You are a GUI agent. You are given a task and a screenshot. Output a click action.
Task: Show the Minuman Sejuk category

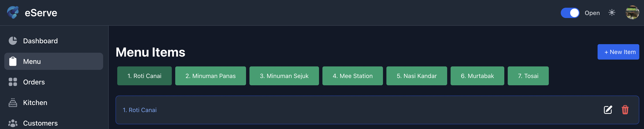(284, 76)
